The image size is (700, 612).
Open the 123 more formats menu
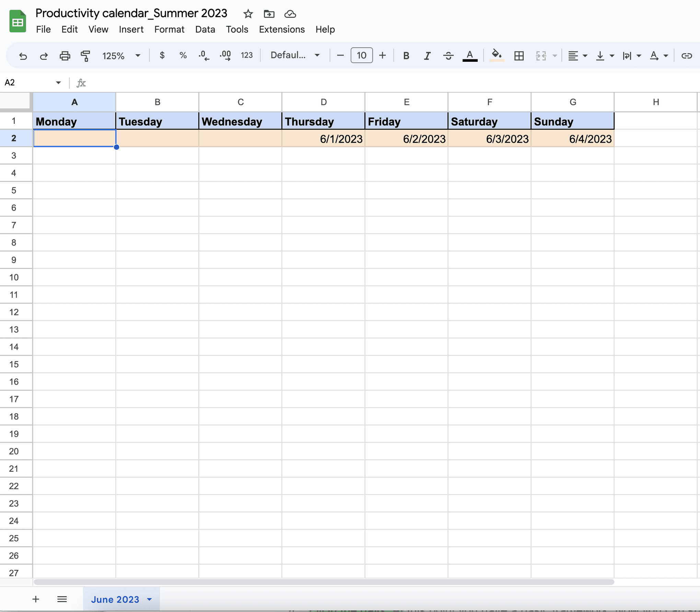[x=247, y=55]
